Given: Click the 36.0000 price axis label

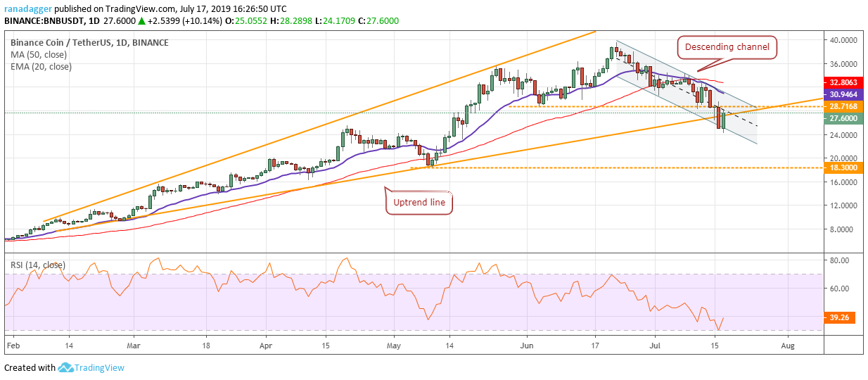Looking at the screenshot, I should pos(843,64).
